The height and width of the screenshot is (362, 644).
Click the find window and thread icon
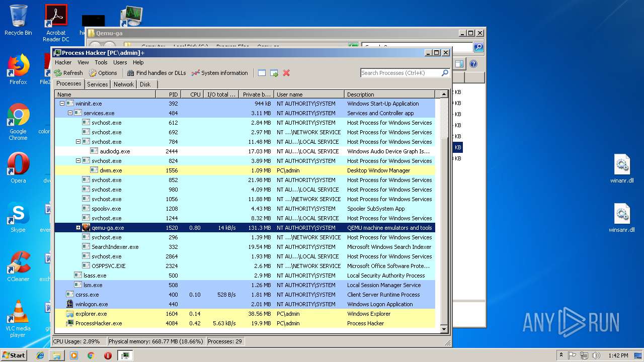click(x=274, y=73)
